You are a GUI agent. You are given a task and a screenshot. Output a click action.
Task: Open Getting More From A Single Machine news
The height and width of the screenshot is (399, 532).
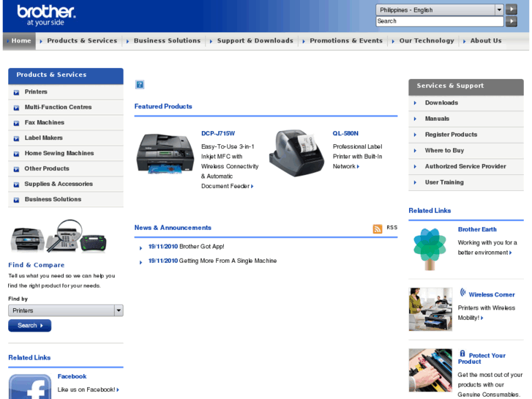(228, 261)
